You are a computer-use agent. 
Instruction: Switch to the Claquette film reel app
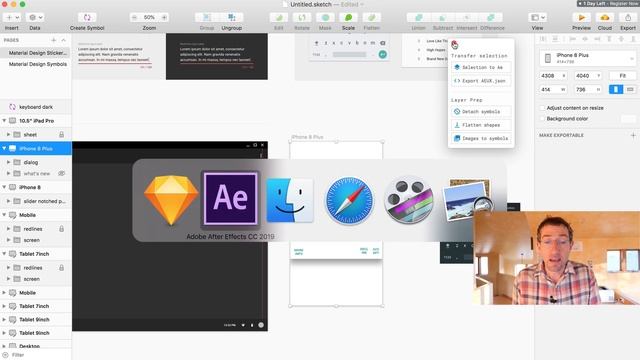(409, 200)
